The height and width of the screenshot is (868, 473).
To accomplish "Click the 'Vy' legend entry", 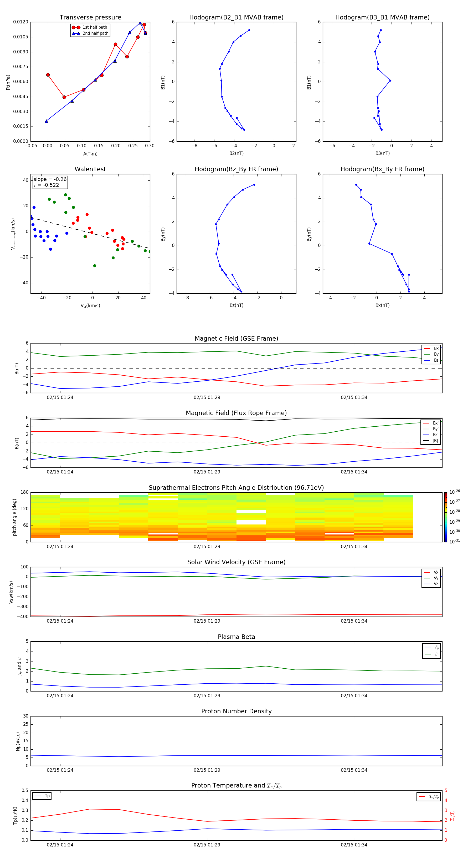I will tap(431, 578).
